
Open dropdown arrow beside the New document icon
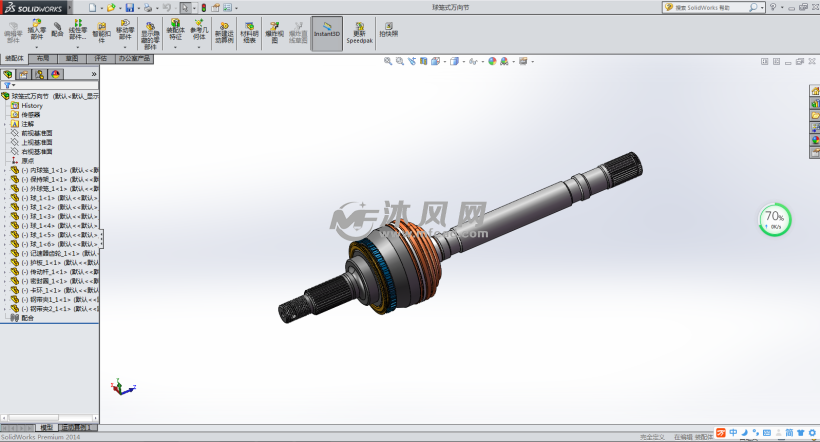pyautogui.click(x=101, y=8)
